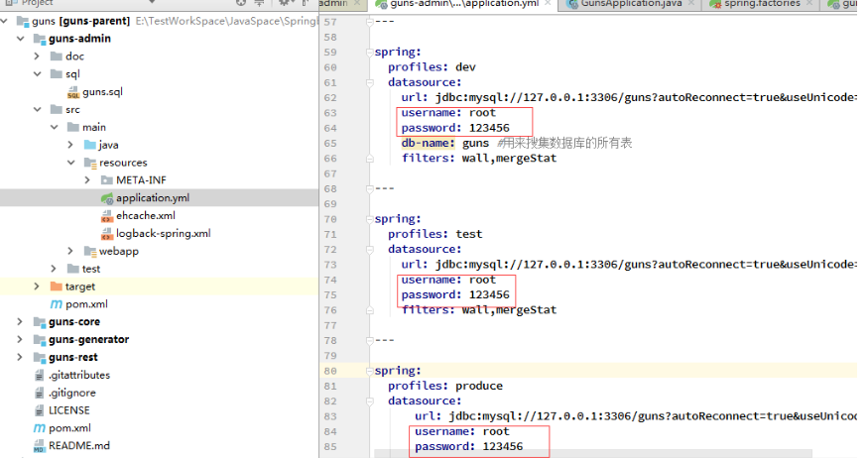Click the editor horizontal scrollbar
This screenshot has height=458, width=868.
click(x=593, y=454)
